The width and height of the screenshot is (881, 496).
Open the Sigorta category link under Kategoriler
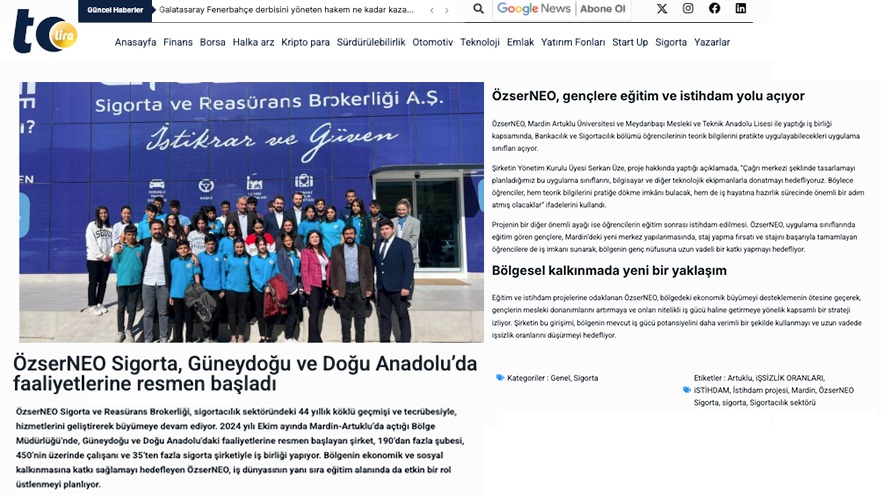[x=585, y=378]
